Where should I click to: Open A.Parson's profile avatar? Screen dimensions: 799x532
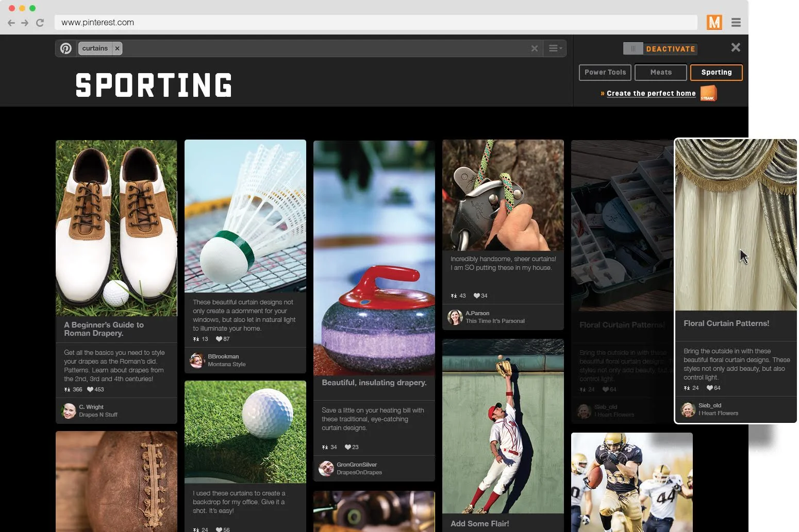click(455, 317)
